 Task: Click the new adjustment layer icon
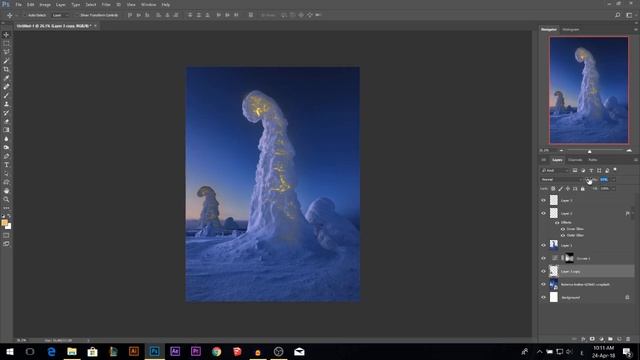[601, 339]
